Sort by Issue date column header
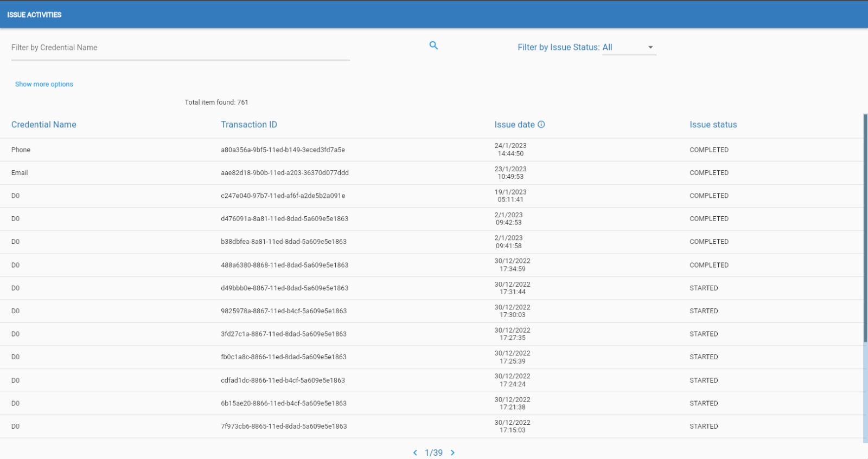Image resolution: width=868 pixels, height=459 pixels. (514, 125)
